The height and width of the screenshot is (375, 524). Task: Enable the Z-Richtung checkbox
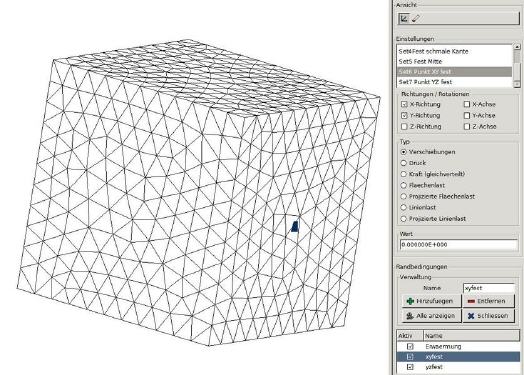404,126
